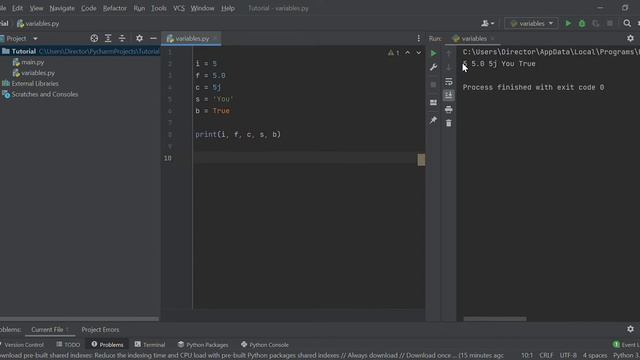Image resolution: width=640 pixels, height=360 pixels.
Task: Open Python Packages tool window
Action: [x=203, y=345]
